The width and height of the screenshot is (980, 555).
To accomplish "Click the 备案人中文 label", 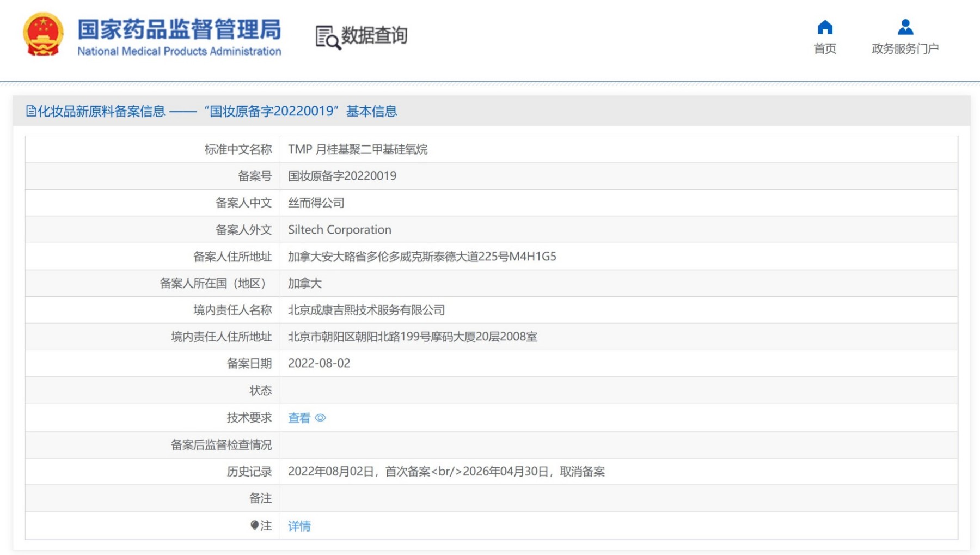I will pos(243,203).
